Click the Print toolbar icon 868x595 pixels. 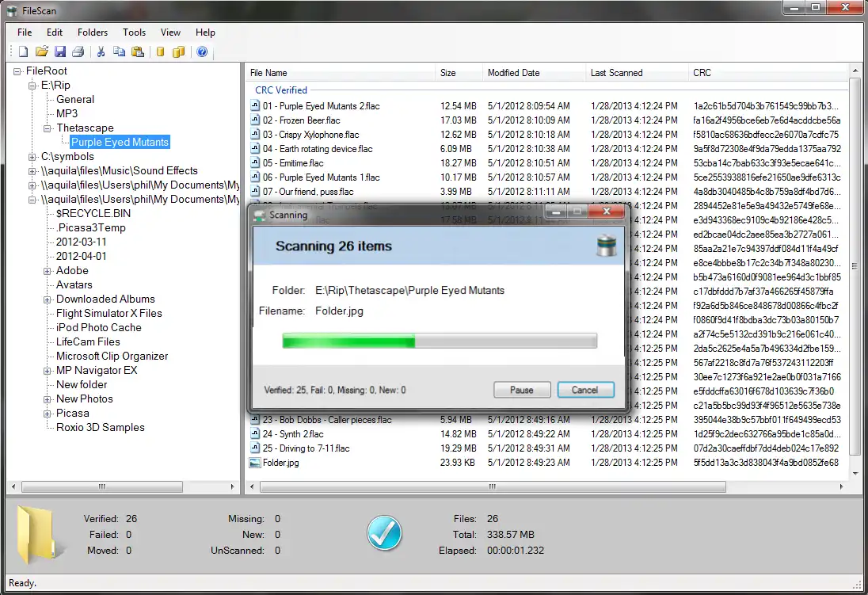[78, 51]
